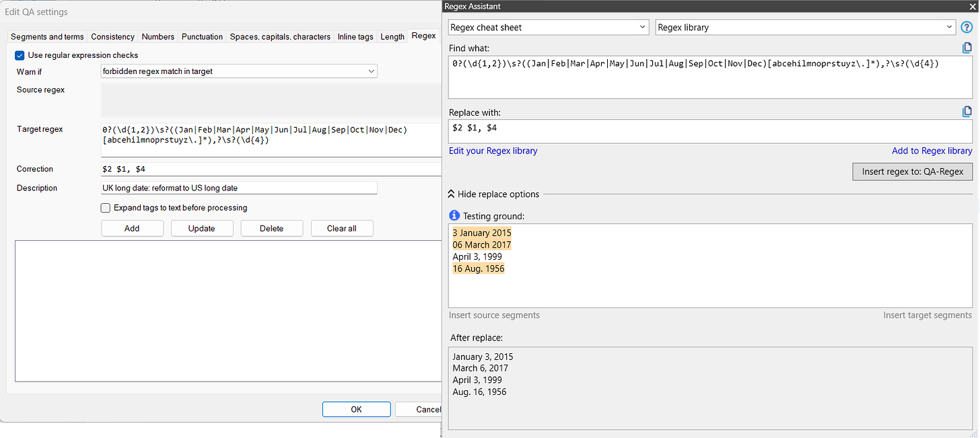Click the empty regex rules list

[x=228, y=311]
